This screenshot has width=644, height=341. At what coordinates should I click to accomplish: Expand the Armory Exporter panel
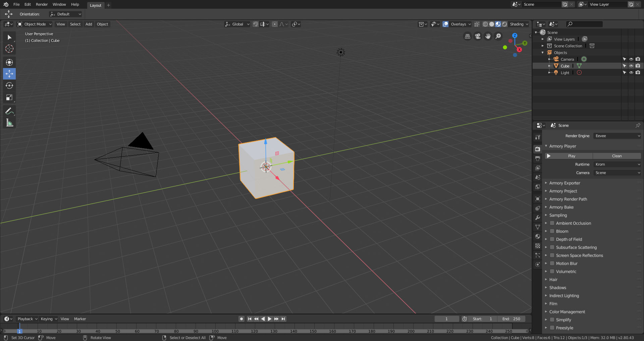pyautogui.click(x=565, y=183)
